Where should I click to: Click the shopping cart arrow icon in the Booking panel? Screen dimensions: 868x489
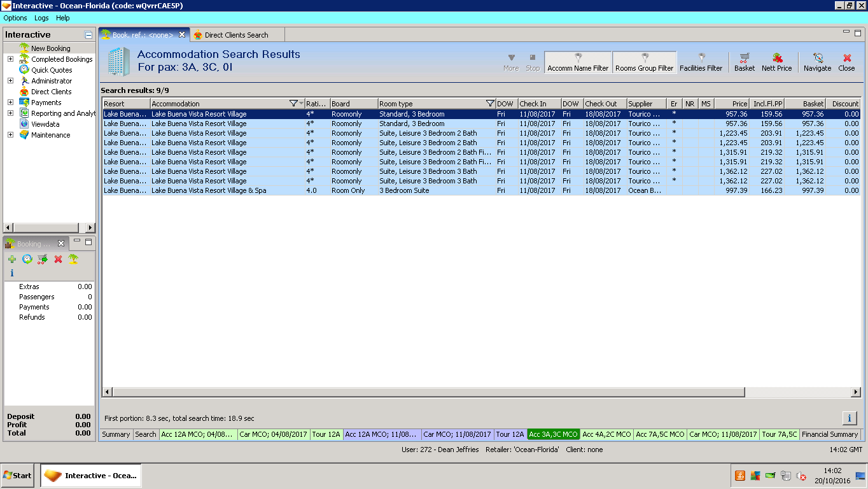point(43,259)
